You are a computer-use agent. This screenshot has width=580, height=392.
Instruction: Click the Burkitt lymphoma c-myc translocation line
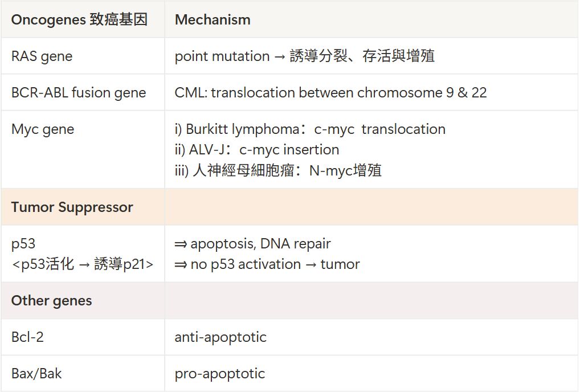pos(310,129)
